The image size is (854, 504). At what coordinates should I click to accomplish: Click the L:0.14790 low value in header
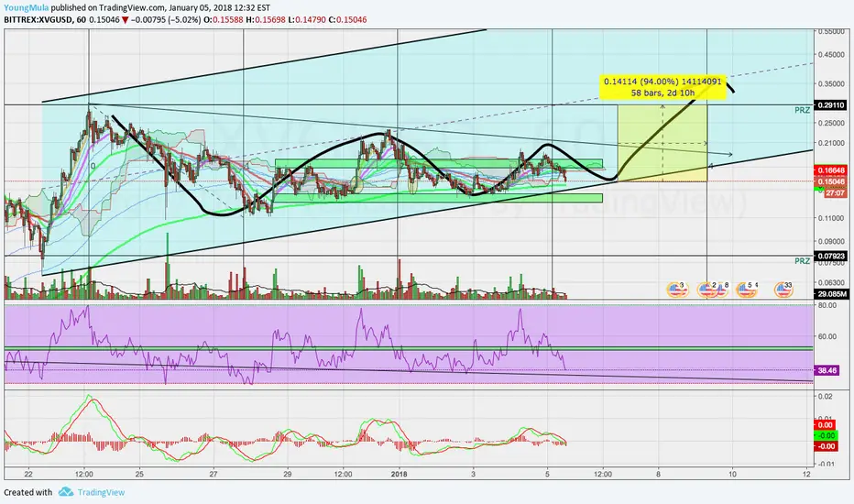(307, 19)
